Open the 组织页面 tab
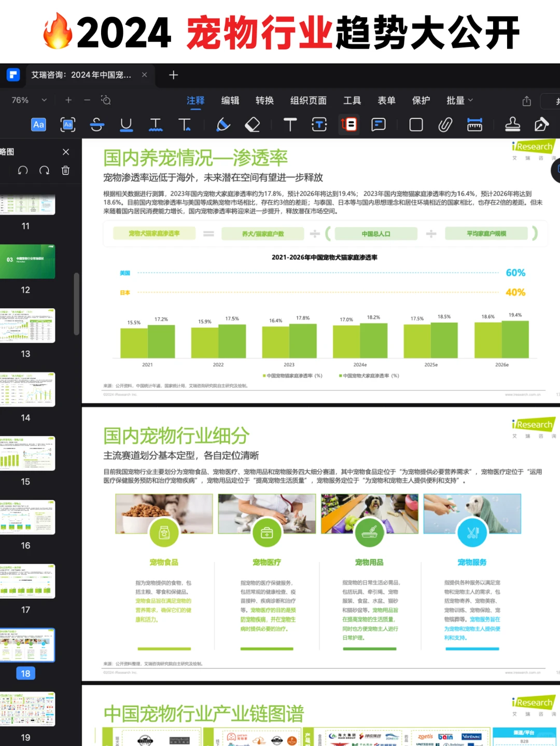The image size is (560, 746). (309, 100)
